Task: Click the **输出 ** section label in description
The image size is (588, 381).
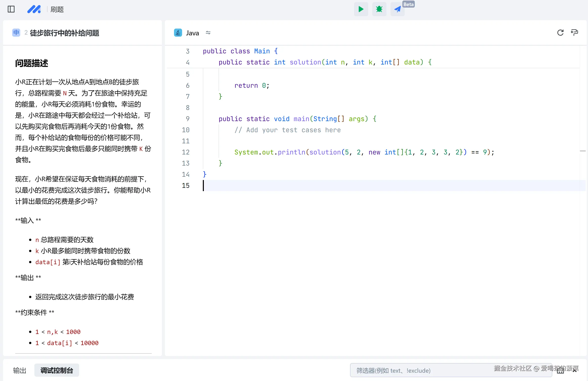Action: [28, 278]
